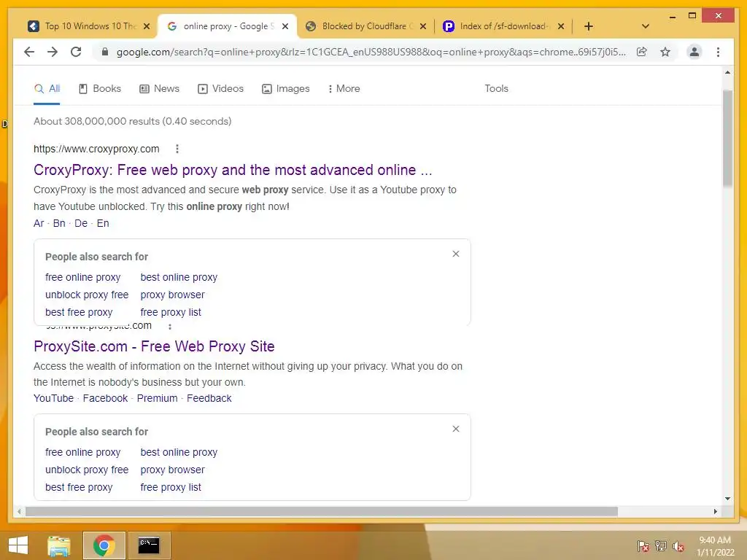
Task: Click the horizontal scrollbar thumb
Action: [x=322, y=511]
